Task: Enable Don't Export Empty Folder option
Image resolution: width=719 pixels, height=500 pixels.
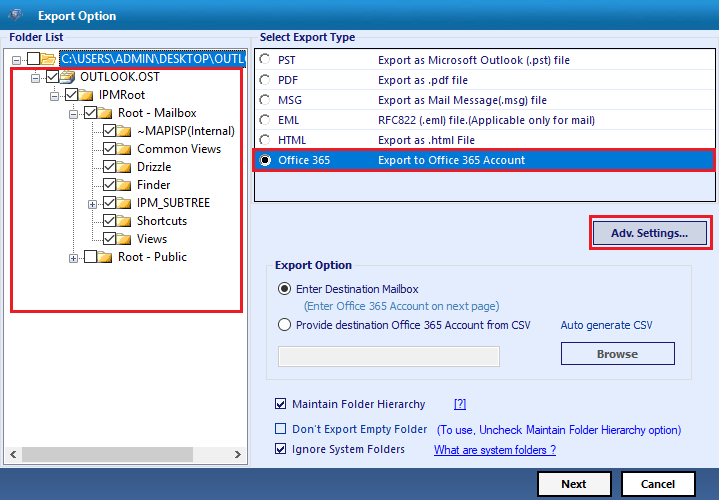Action: (x=281, y=429)
